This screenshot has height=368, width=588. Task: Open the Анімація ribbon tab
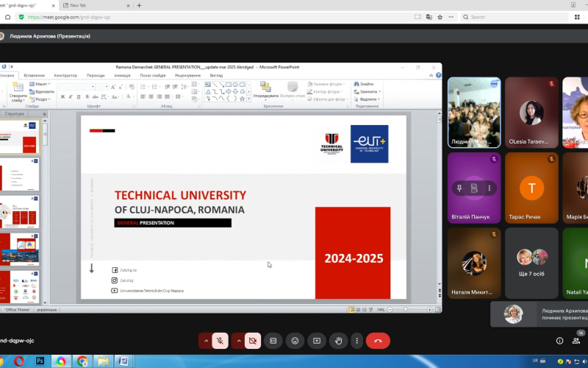(122, 76)
